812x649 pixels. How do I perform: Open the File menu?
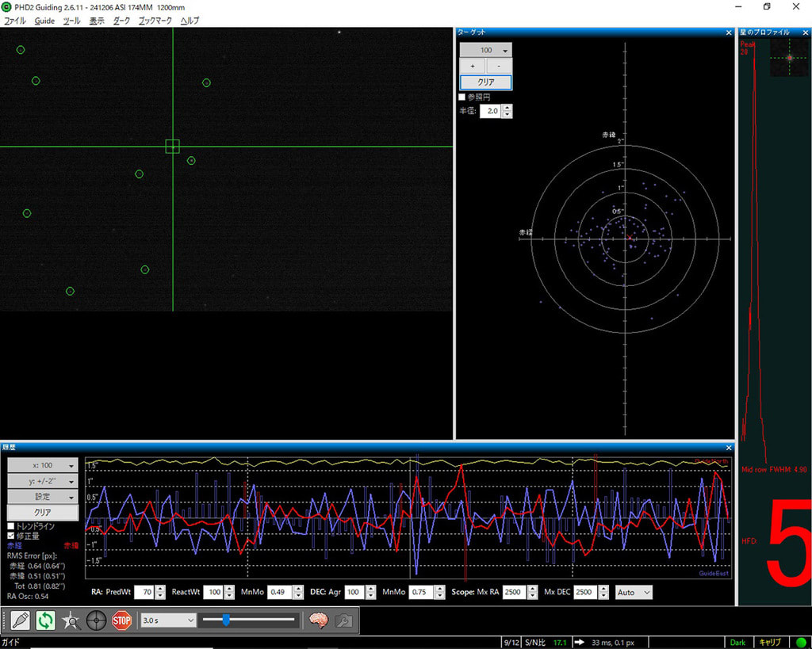pyautogui.click(x=15, y=21)
